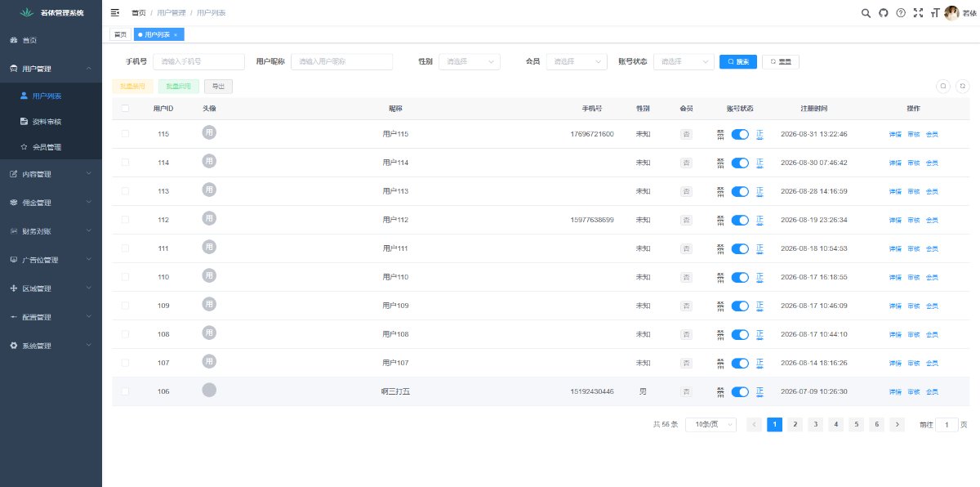
Task: Check the row checkbox for user 106
Action: pyautogui.click(x=125, y=391)
